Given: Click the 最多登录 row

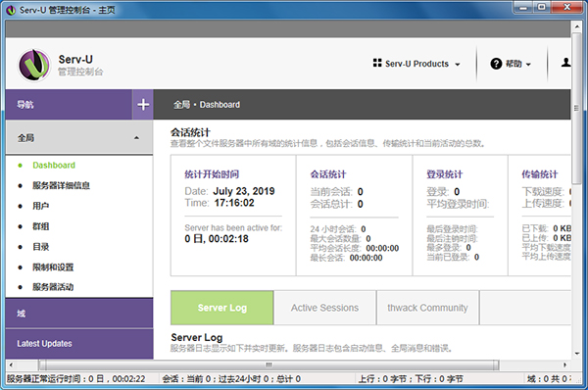Looking at the screenshot, I should tap(449, 248).
